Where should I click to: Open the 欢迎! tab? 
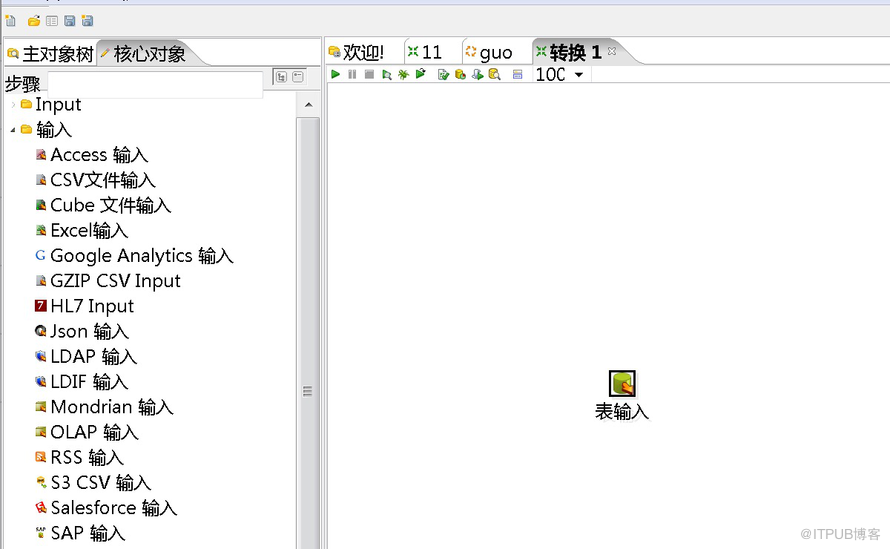(x=356, y=52)
